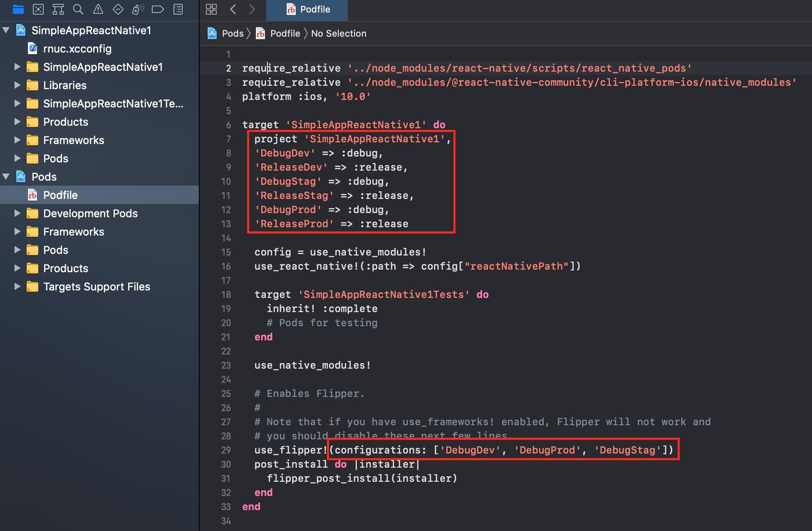The image size is (812, 531).
Task: Open the Symbol navigator hierarchy icon
Action: (58, 9)
